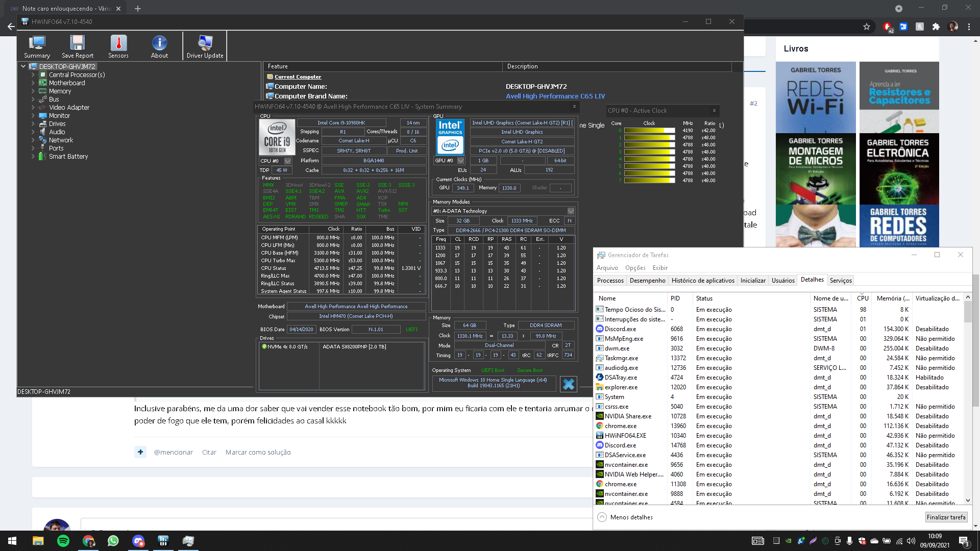Open Spotify from the taskbar

pos(63,541)
